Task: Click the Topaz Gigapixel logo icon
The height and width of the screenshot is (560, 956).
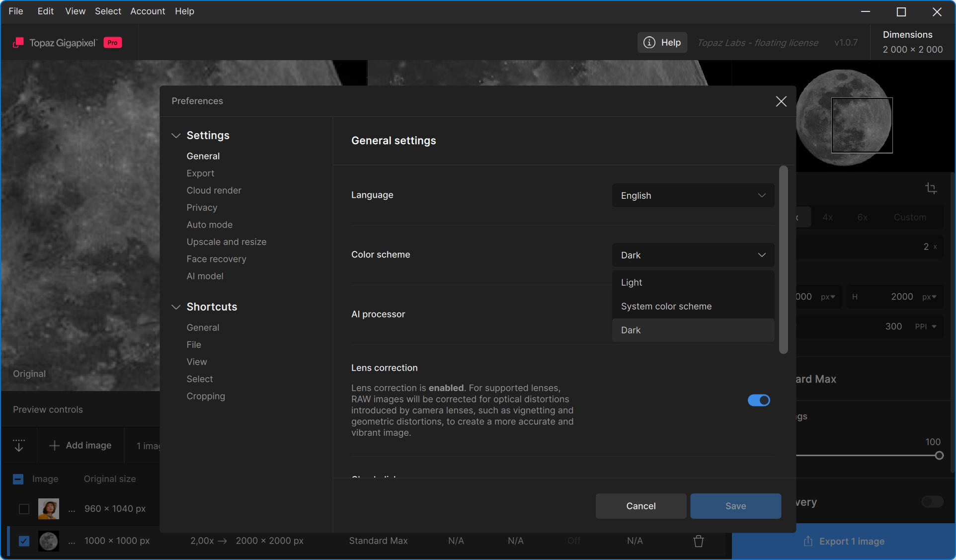Action: [18, 43]
